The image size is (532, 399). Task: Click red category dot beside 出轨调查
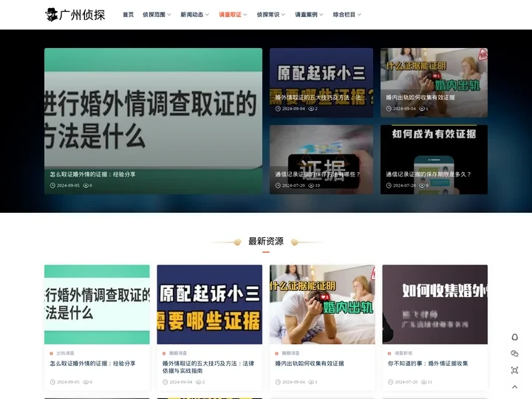coord(51,353)
